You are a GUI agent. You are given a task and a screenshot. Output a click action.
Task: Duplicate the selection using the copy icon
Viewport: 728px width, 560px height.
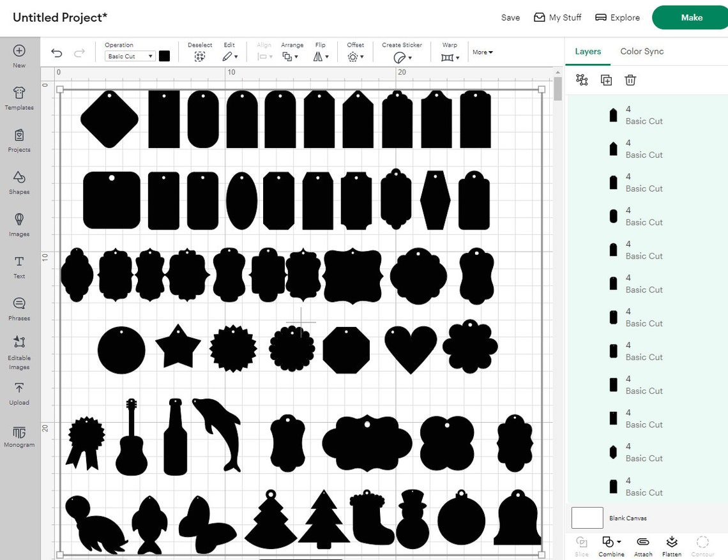tap(606, 80)
